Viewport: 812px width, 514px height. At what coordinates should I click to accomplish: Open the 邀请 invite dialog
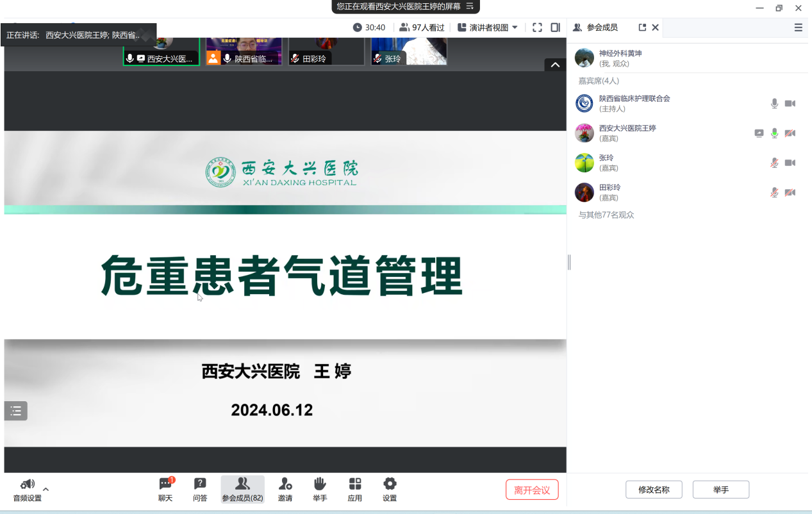click(x=285, y=490)
